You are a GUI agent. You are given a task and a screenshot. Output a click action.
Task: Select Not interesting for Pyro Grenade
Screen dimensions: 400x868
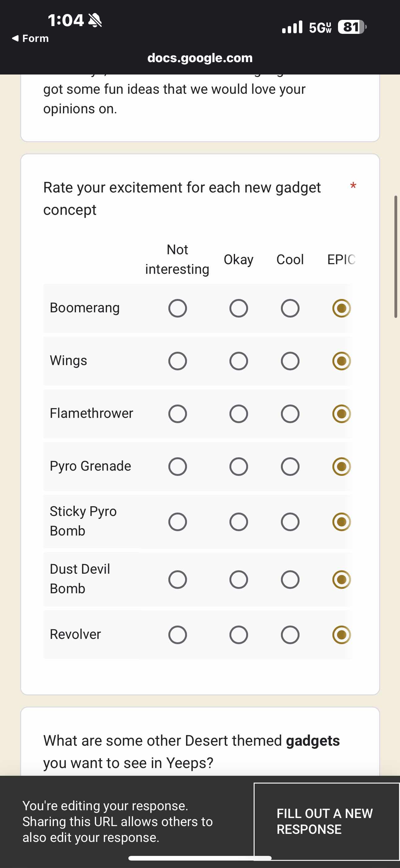(177, 467)
